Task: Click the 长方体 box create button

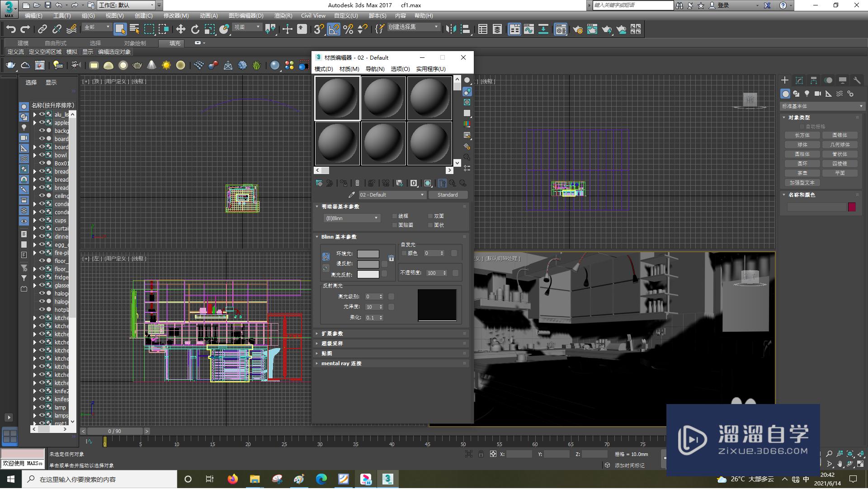Action: coord(802,135)
